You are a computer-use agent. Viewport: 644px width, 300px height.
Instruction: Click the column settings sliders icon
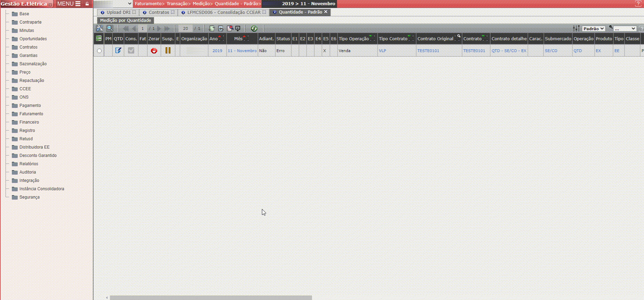[x=576, y=28]
